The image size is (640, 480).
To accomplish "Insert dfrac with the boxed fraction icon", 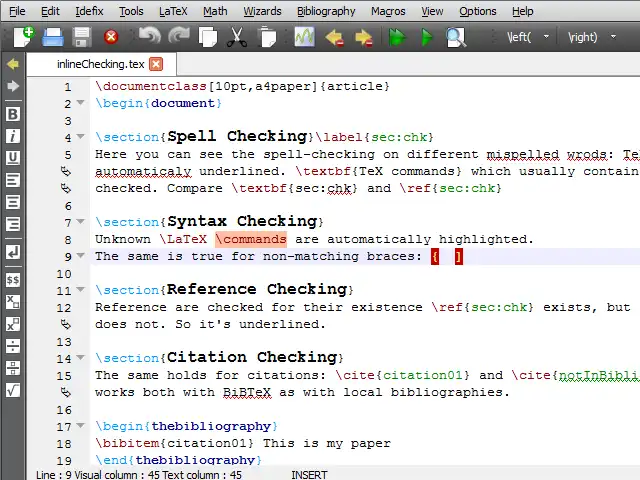I will click(x=13, y=368).
